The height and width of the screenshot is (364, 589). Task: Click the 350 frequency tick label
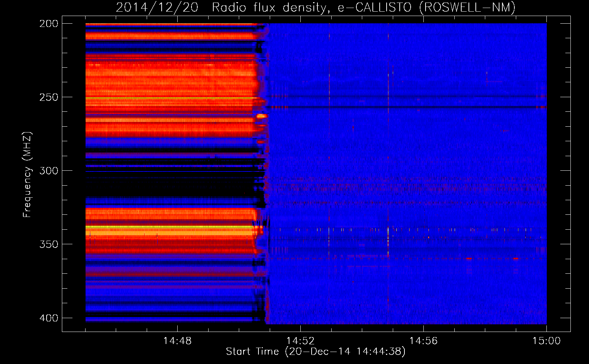[x=49, y=244]
